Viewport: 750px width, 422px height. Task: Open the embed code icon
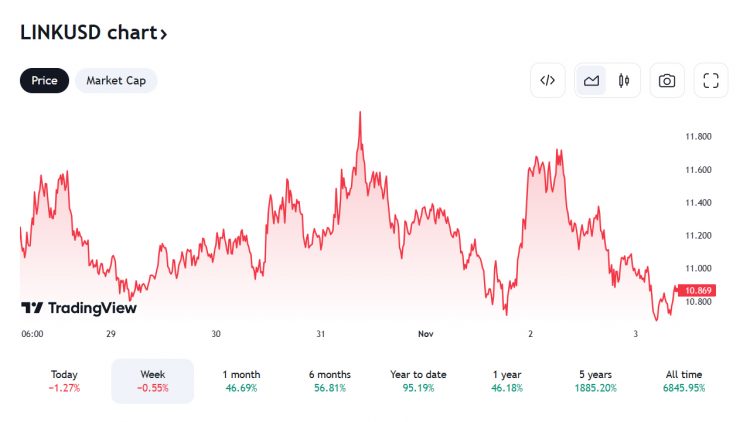[x=548, y=80]
